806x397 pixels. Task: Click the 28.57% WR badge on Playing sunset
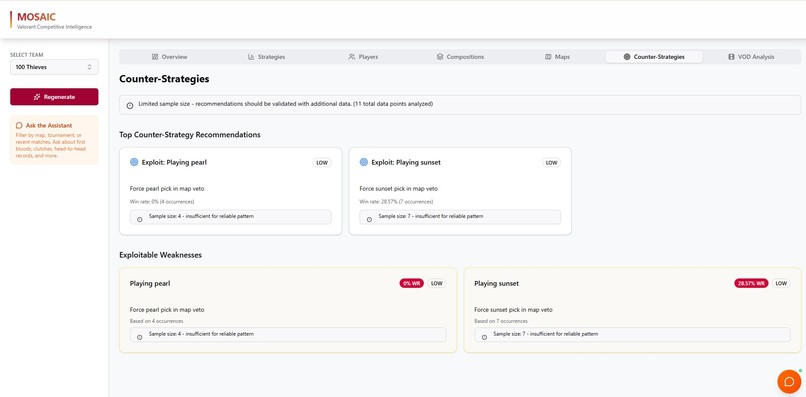(x=751, y=283)
